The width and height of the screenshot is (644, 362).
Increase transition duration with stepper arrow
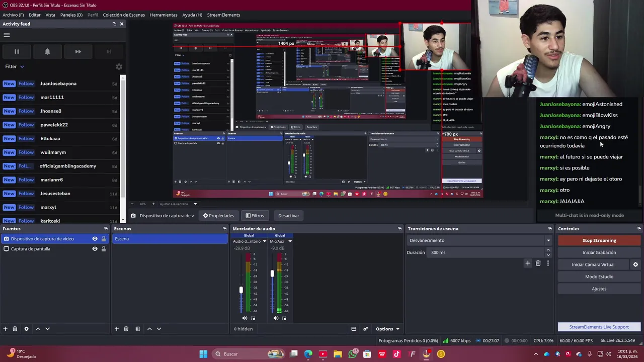coord(548,250)
